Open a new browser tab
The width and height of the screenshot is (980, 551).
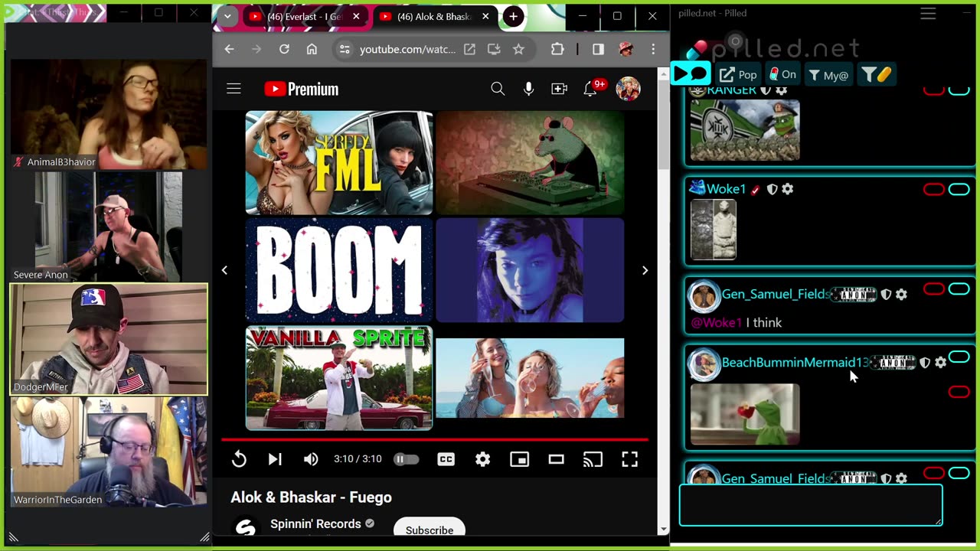pyautogui.click(x=513, y=16)
